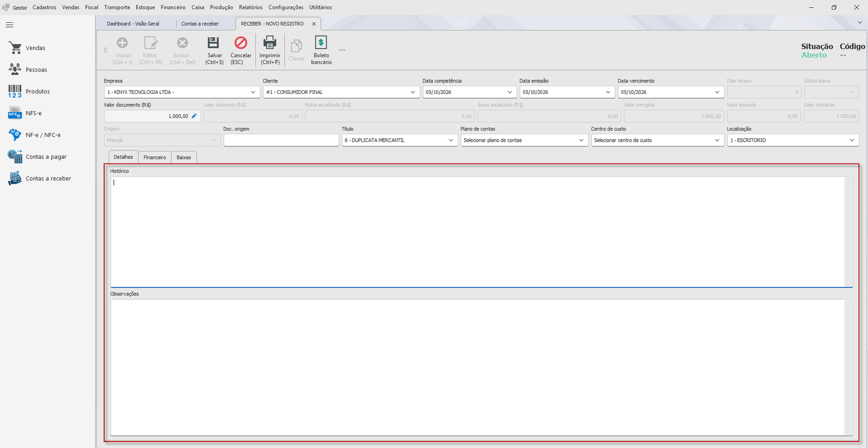
Task: Switch to the Dashboard - Visão Geral tab
Action: pyautogui.click(x=133, y=24)
